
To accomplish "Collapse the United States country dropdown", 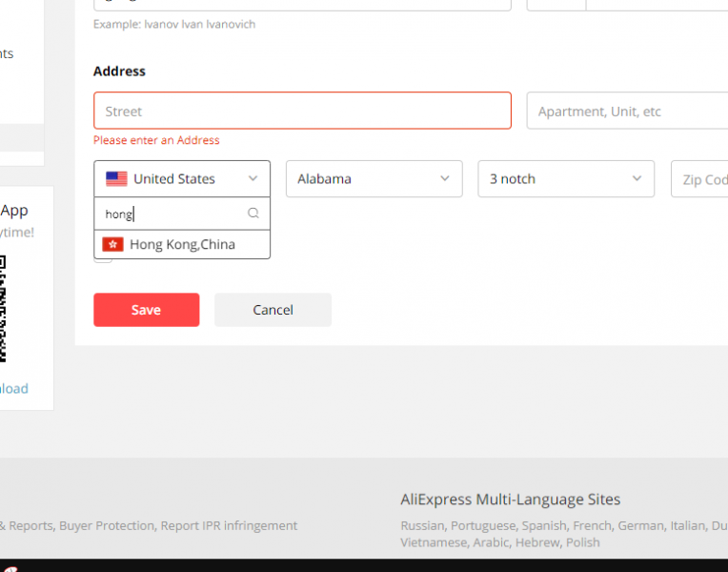I will coord(253,178).
